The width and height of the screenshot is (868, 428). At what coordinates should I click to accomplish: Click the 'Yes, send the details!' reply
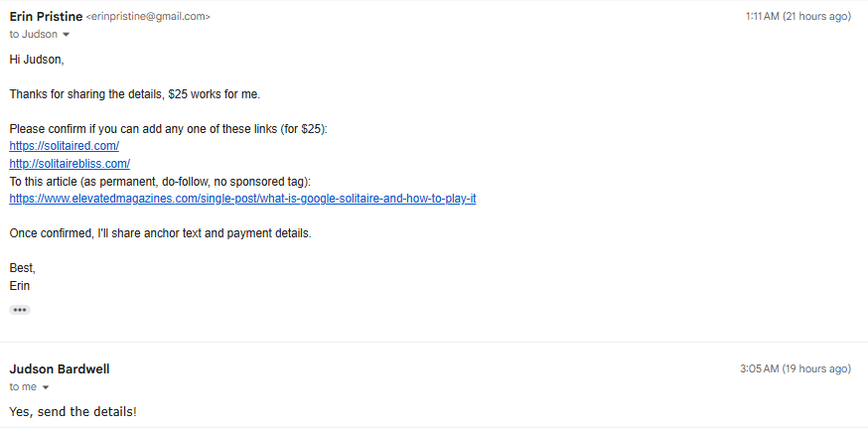coord(73,412)
